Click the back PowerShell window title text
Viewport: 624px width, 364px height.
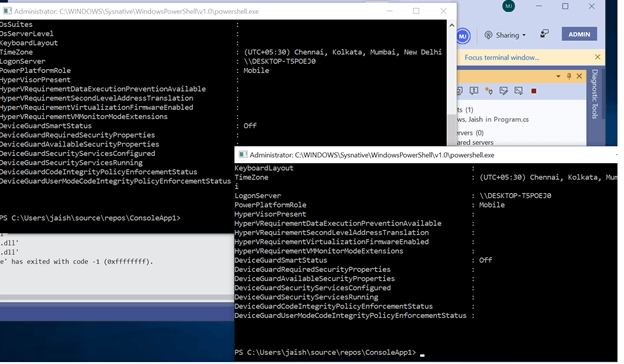(136, 12)
